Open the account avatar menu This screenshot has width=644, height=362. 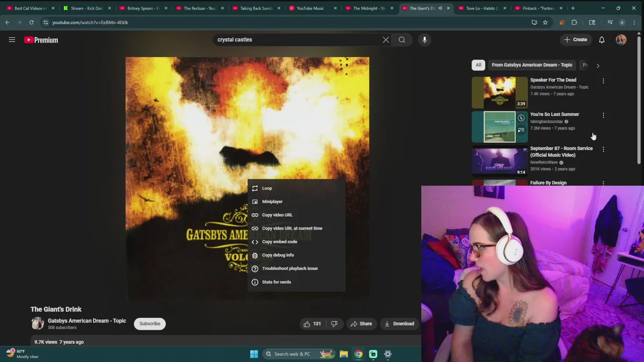[x=621, y=40]
